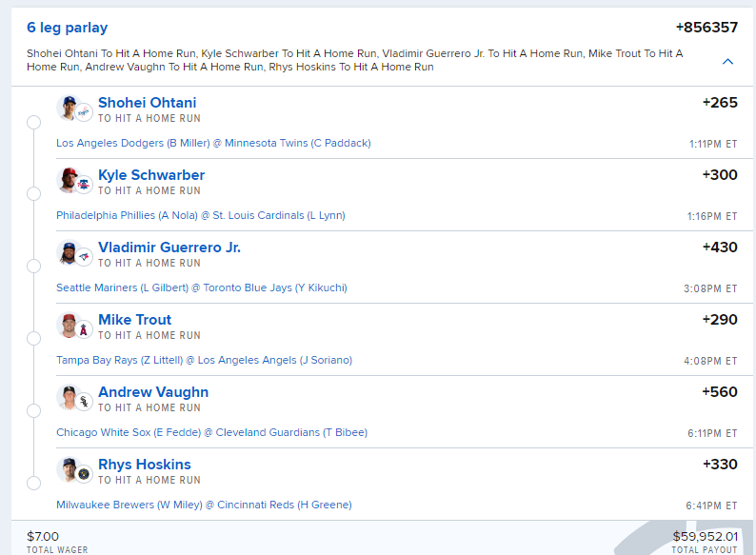Click Guerrero Jr.'s +430 odds
Viewport: 756px width, 555px height.
click(720, 248)
